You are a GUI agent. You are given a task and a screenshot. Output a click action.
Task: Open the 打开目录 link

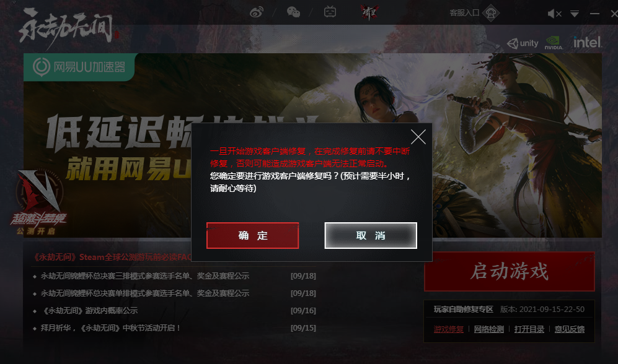[x=529, y=329]
